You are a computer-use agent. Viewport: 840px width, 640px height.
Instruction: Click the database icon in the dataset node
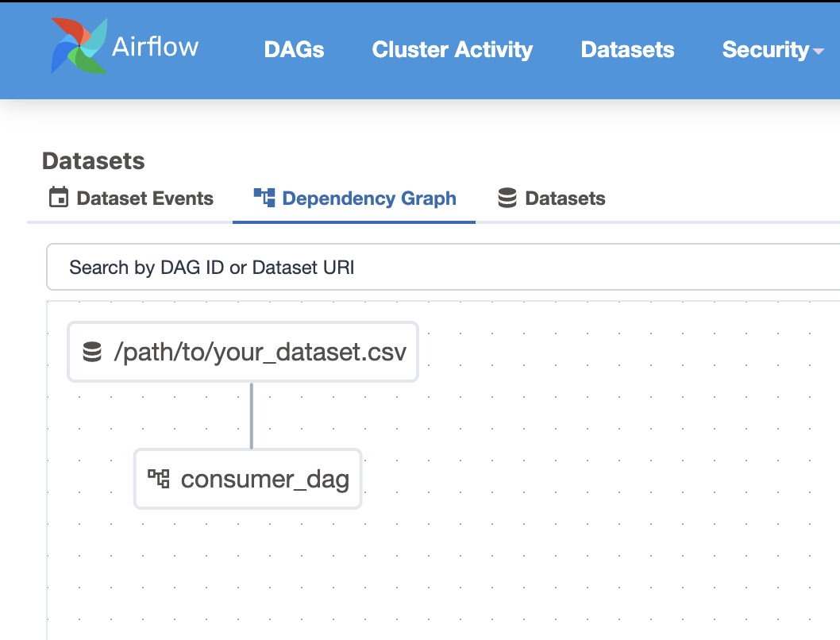click(92, 352)
